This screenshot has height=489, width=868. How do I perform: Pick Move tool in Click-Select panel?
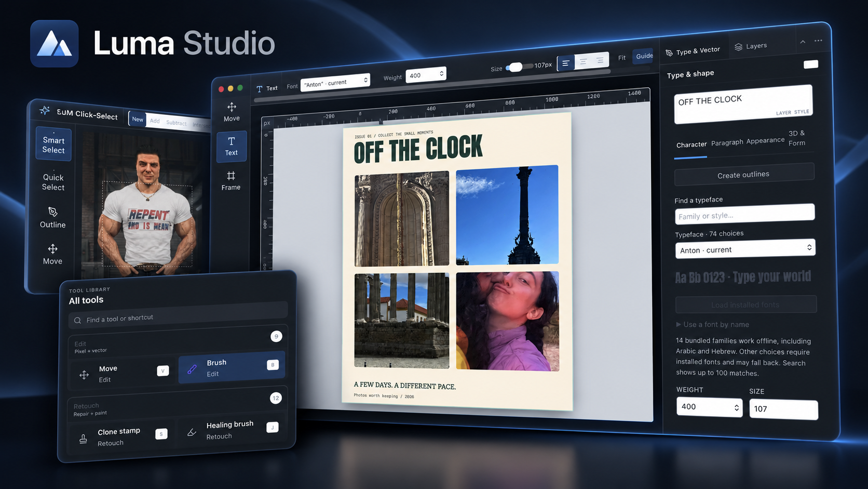pyautogui.click(x=52, y=255)
